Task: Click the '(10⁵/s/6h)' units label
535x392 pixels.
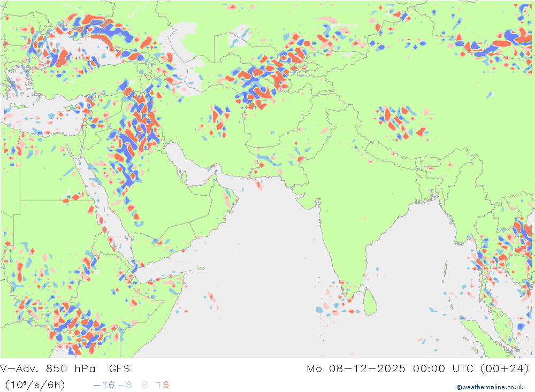Action: (35, 385)
